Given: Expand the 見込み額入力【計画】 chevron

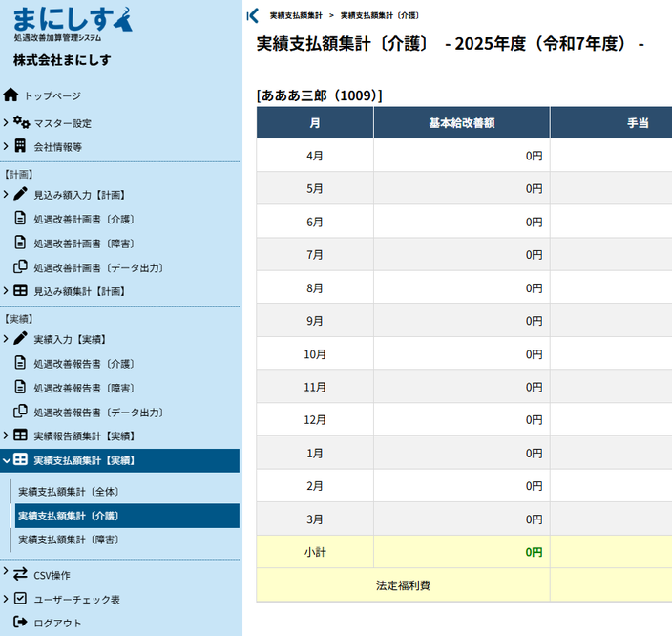Looking at the screenshot, I should [x=6, y=194].
